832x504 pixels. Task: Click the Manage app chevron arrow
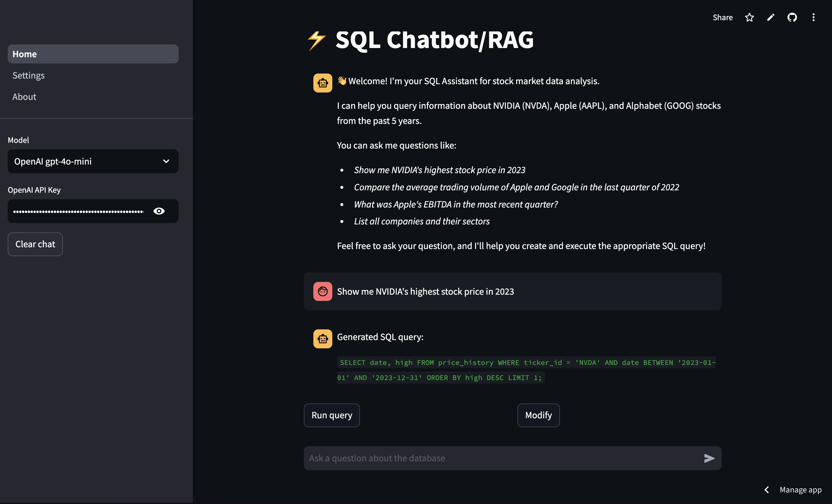click(x=767, y=490)
